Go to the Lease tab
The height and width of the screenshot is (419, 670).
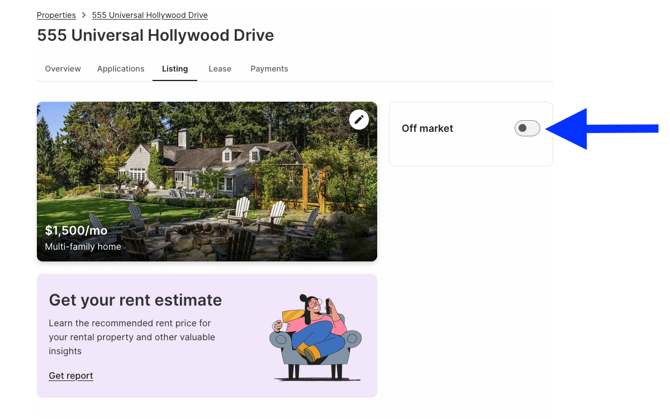point(220,69)
